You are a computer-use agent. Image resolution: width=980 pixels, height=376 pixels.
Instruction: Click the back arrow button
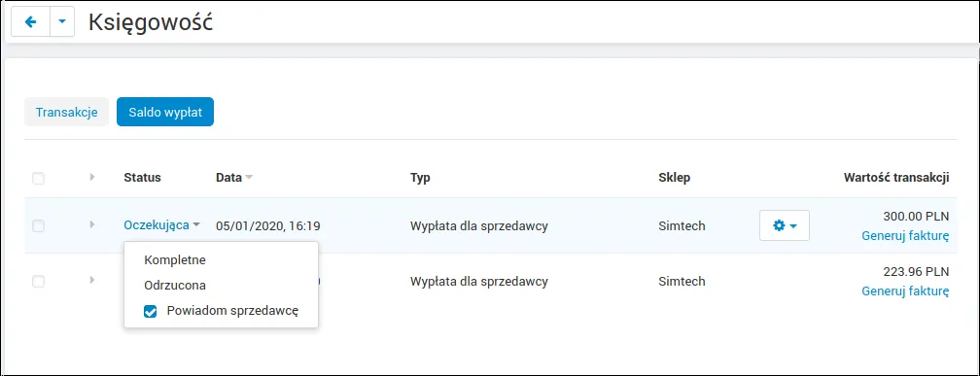tap(31, 21)
